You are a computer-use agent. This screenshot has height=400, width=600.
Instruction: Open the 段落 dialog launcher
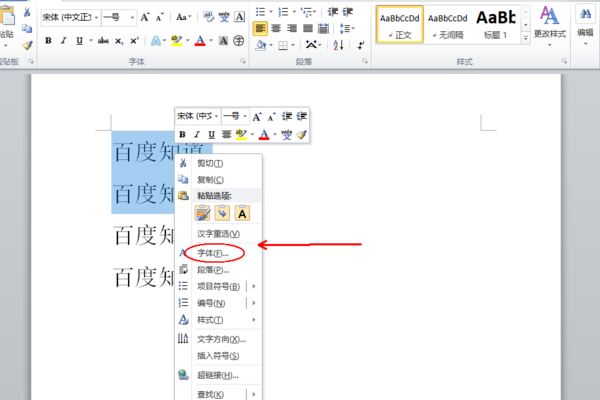tap(365, 61)
